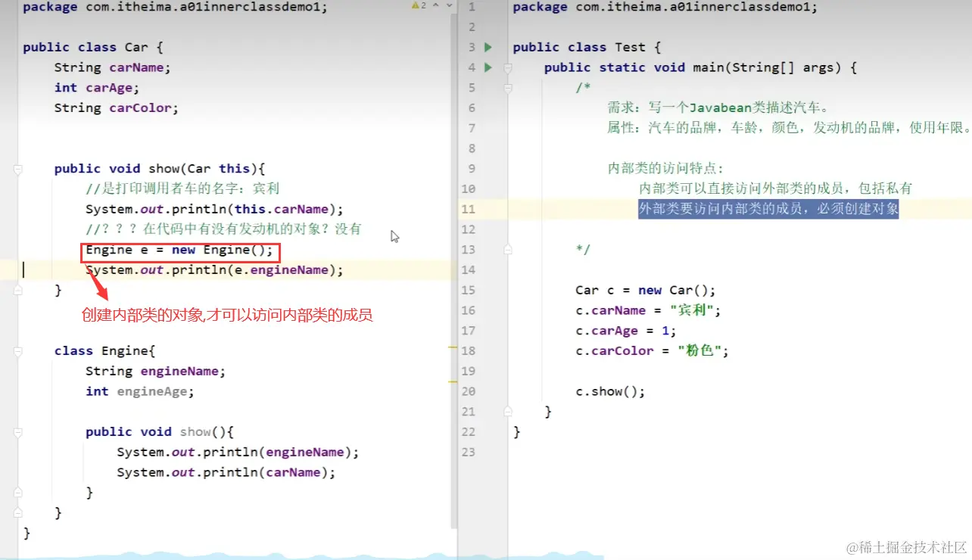The image size is (972, 560).
Task: Click the 'c.show();' call line
Action: click(610, 391)
